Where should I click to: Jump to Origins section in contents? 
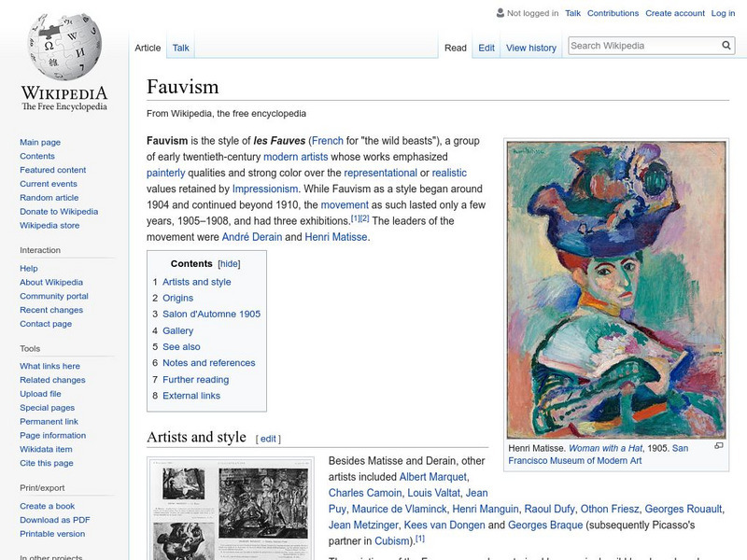click(x=177, y=298)
